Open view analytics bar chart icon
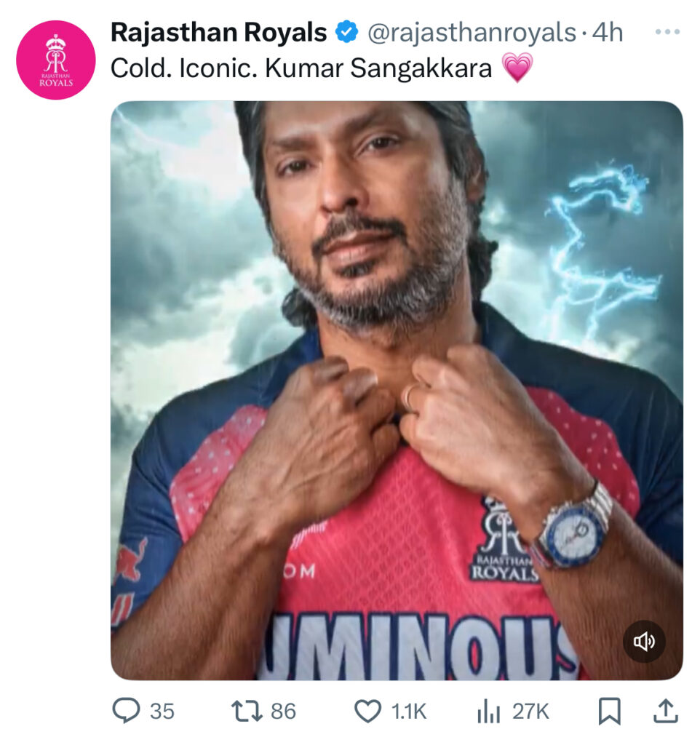This screenshot has width=700, height=745. click(489, 711)
